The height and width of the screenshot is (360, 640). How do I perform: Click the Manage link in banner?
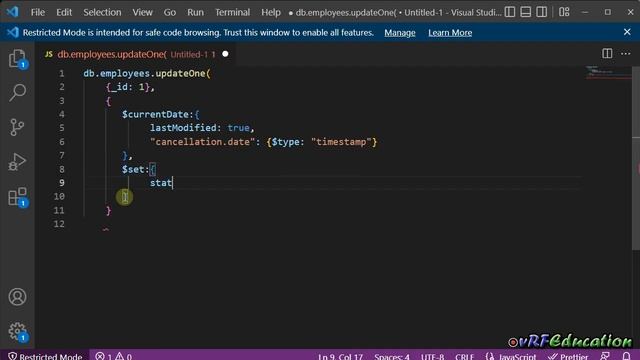pyautogui.click(x=400, y=33)
